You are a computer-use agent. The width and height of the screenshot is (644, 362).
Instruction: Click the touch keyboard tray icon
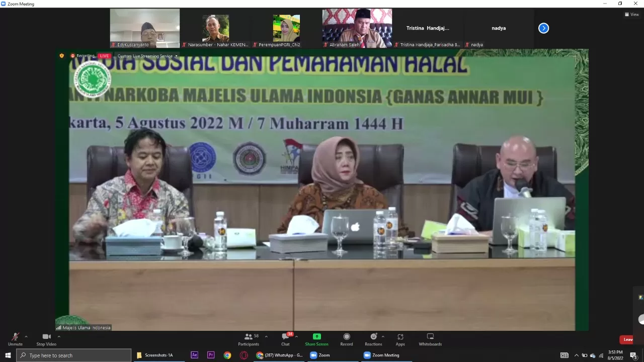pos(565,355)
